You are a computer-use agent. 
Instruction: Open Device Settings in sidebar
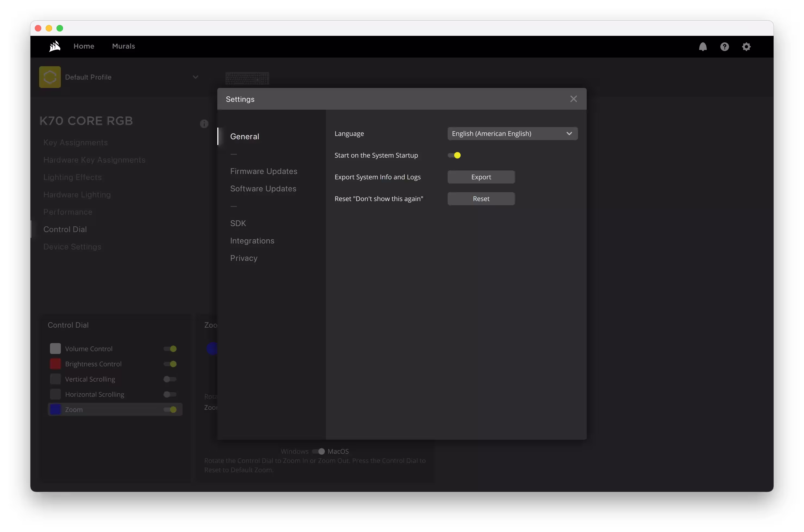pos(72,247)
